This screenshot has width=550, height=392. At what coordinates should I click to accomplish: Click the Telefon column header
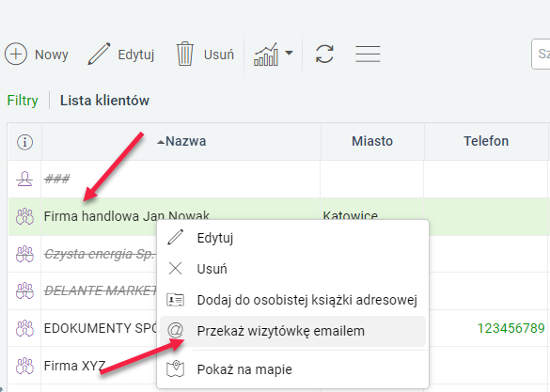click(486, 141)
